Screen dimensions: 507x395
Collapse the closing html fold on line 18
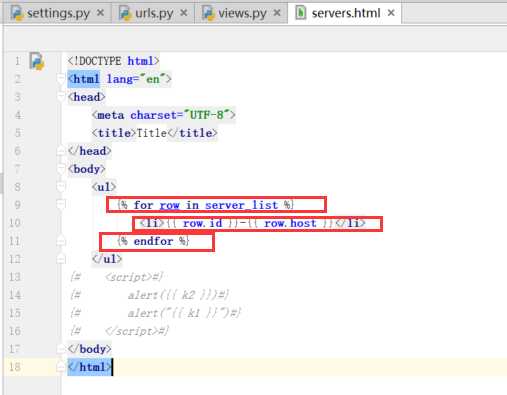point(61,367)
